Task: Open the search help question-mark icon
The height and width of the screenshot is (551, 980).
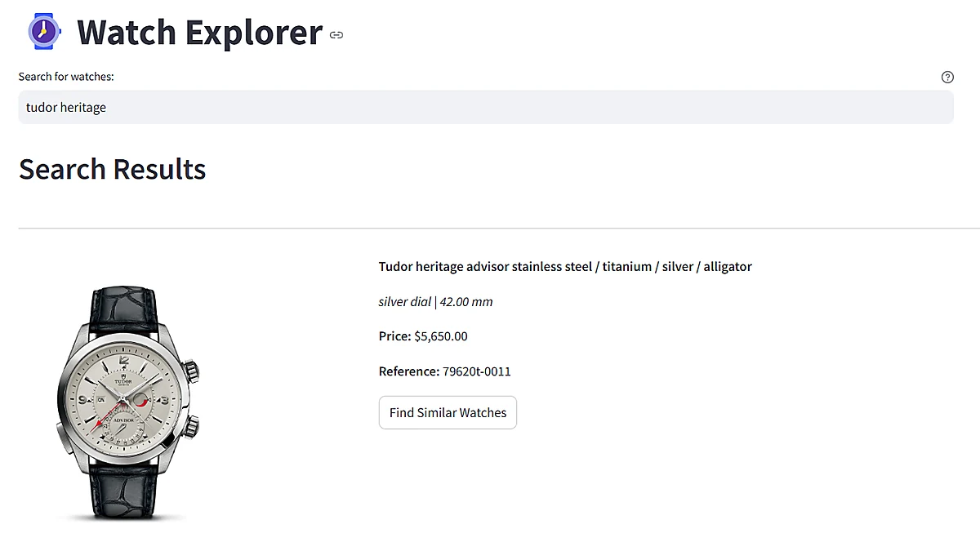Action: click(x=947, y=77)
